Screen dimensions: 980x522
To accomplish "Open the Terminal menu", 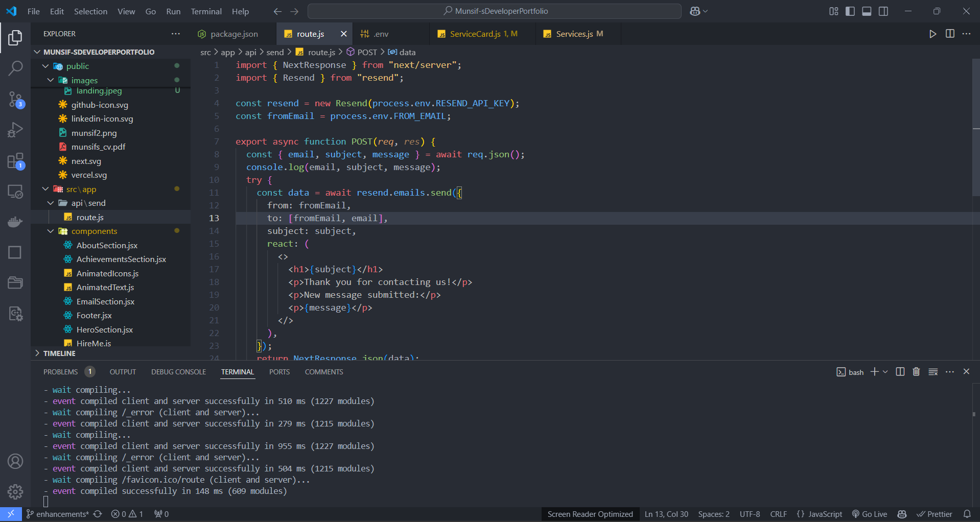I will [206, 11].
